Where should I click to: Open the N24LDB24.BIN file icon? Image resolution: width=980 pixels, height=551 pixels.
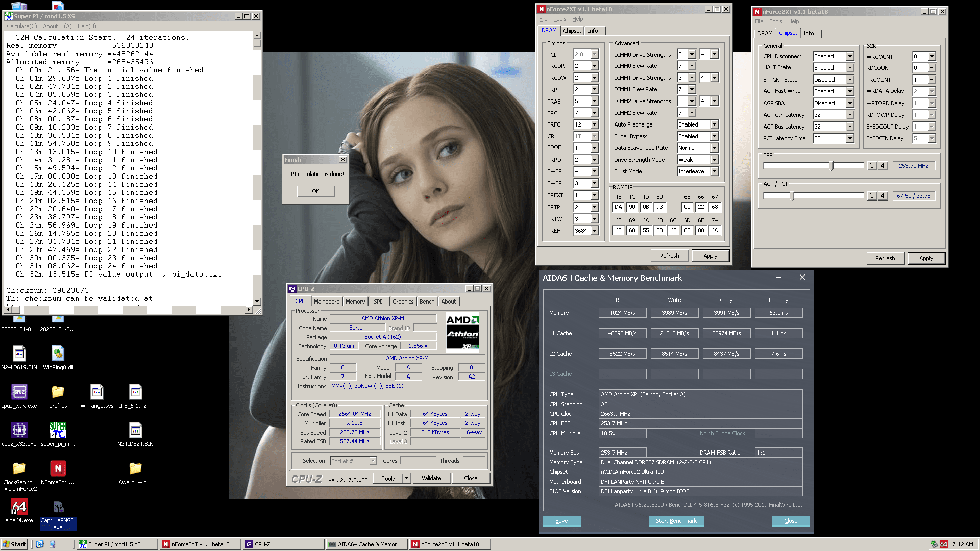(x=135, y=431)
